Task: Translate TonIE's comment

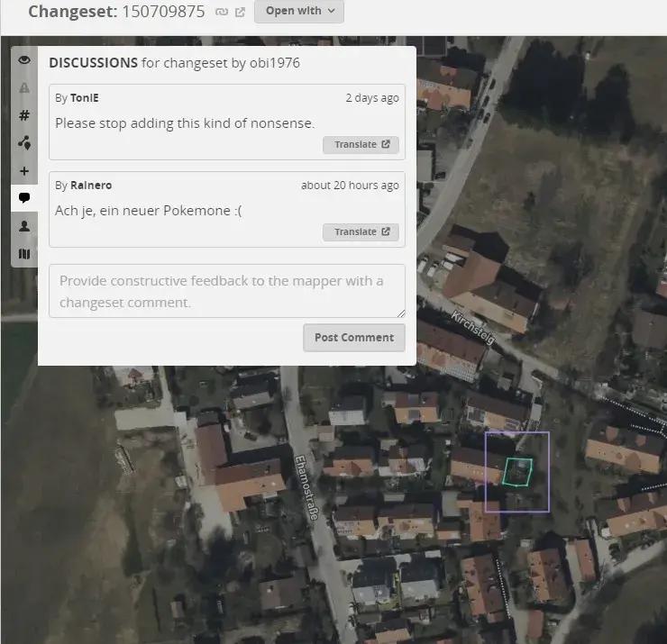Action: tap(361, 145)
